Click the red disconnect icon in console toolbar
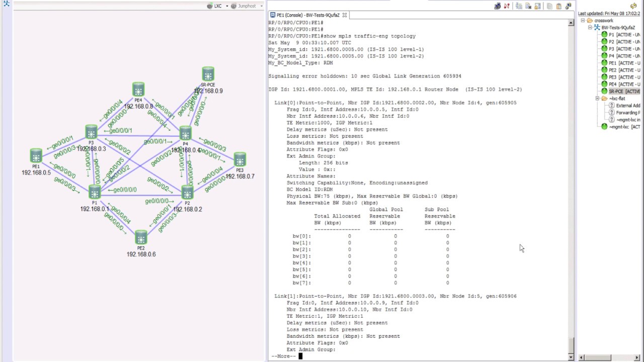This screenshot has height=362, width=644. [507, 6]
